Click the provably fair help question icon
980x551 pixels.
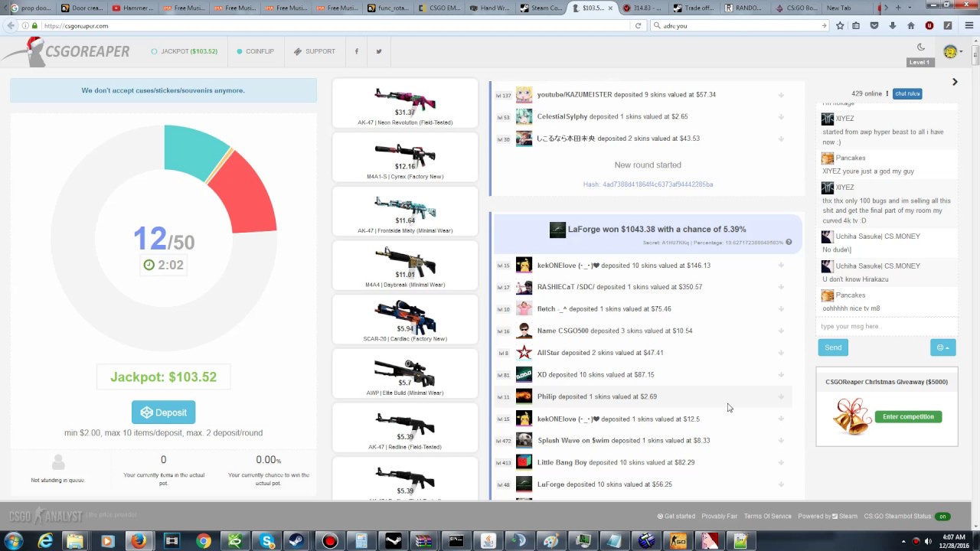[x=789, y=243]
